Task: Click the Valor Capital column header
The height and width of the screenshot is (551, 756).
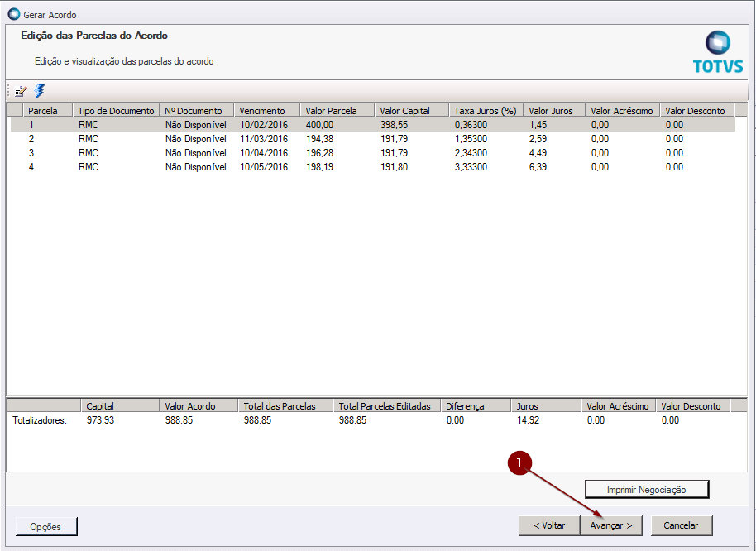Action: click(405, 110)
